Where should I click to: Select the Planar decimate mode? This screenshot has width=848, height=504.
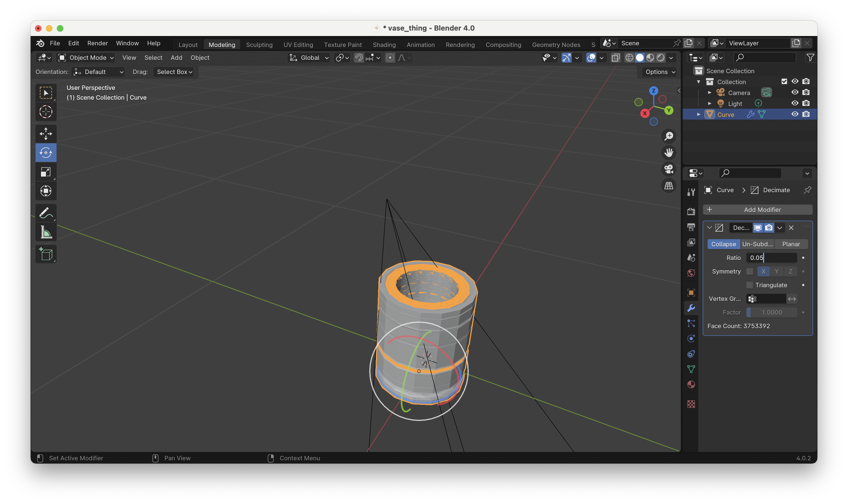point(791,244)
